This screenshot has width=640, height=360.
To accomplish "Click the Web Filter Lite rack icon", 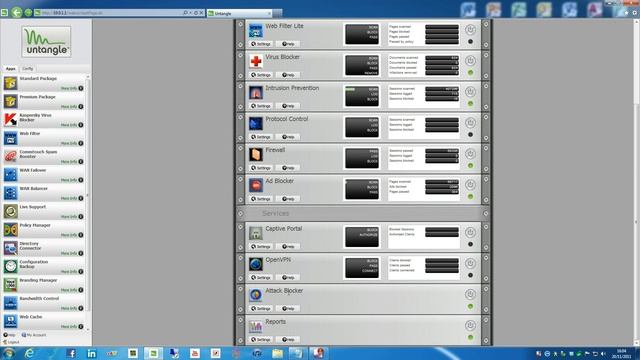I will point(256,31).
